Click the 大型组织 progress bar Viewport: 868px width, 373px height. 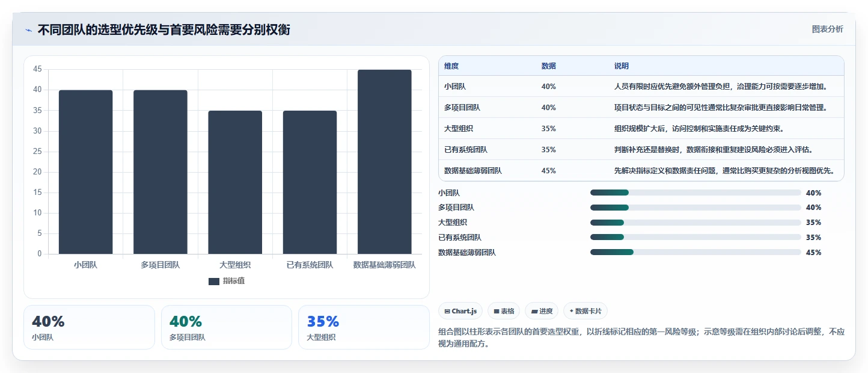(x=695, y=223)
